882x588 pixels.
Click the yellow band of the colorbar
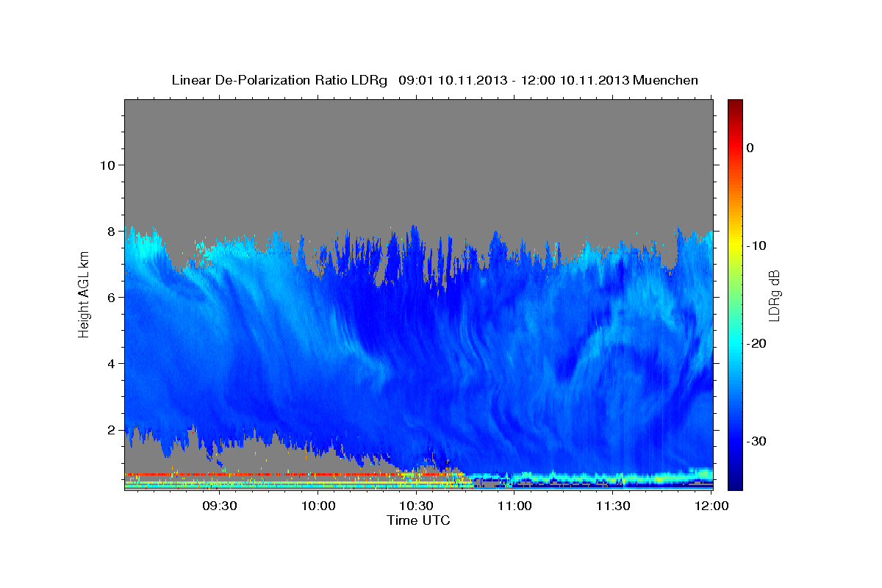coord(735,244)
